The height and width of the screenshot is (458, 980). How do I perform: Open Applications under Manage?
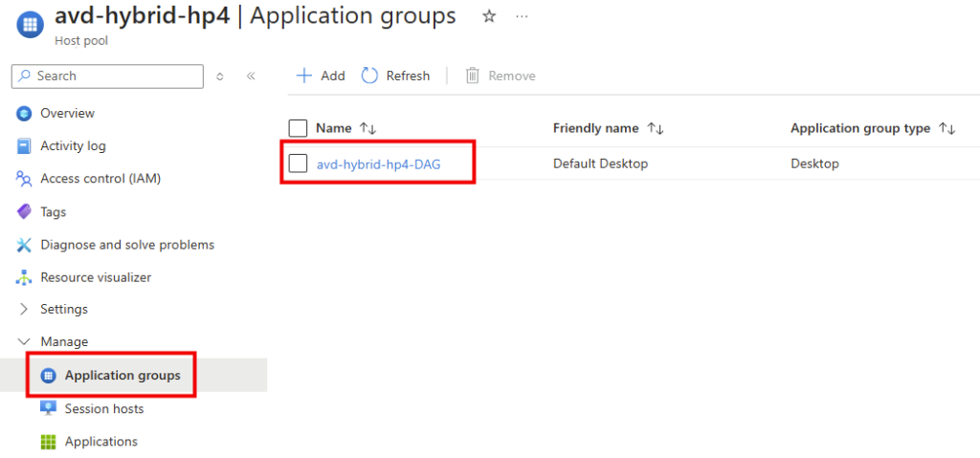[100, 441]
